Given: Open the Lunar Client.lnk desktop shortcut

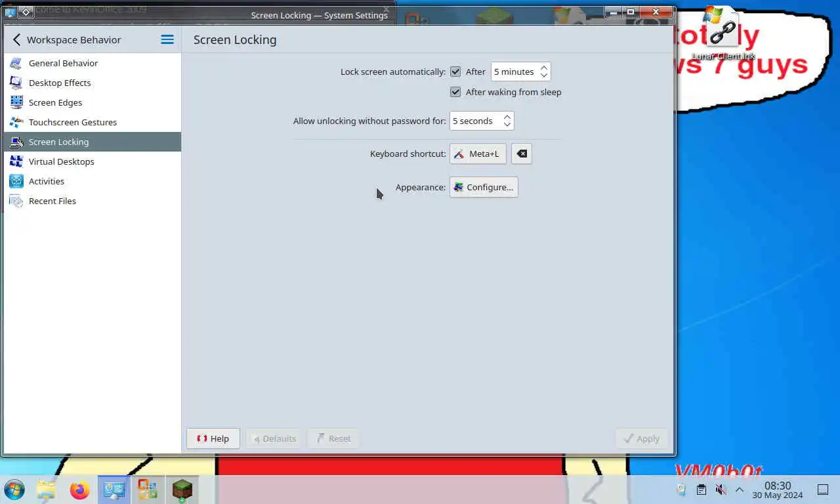Looking at the screenshot, I should pos(723,33).
